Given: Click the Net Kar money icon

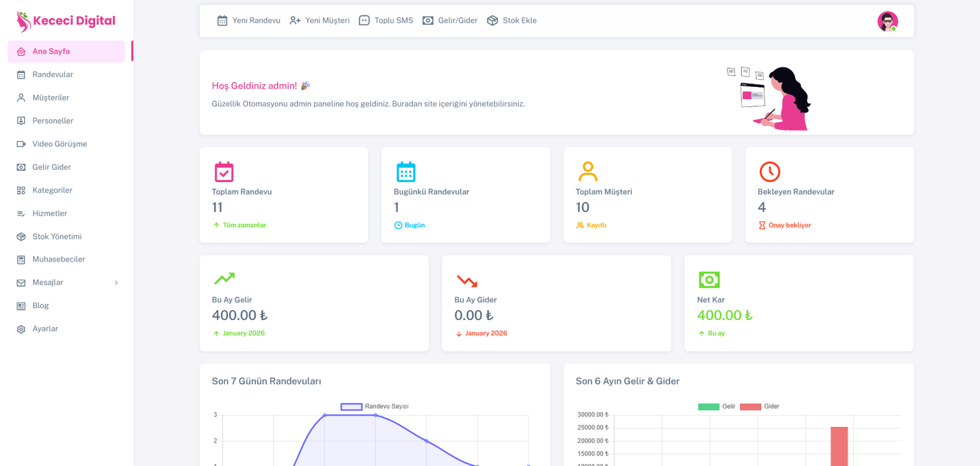Looking at the screenshot, I should [x=709, y=280].
